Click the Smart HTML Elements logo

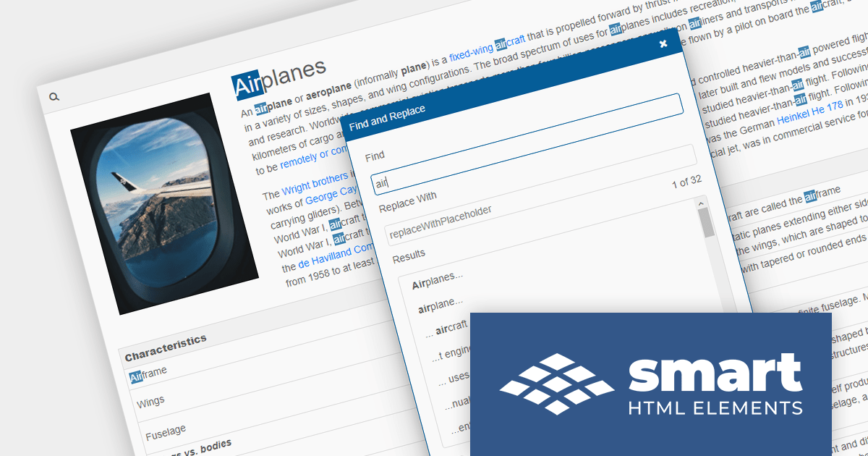point(651,384)
